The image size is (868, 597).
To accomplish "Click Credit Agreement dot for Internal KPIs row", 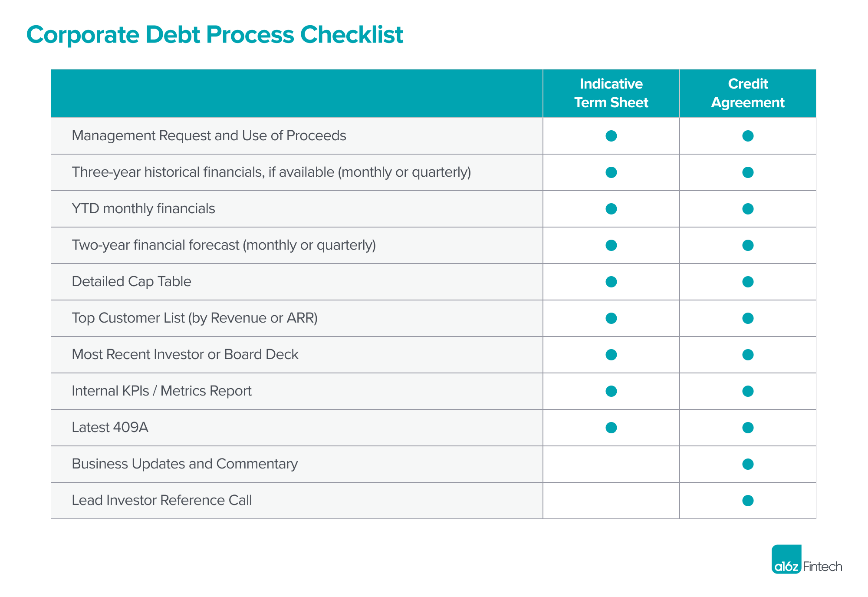I will pos(748,391).
